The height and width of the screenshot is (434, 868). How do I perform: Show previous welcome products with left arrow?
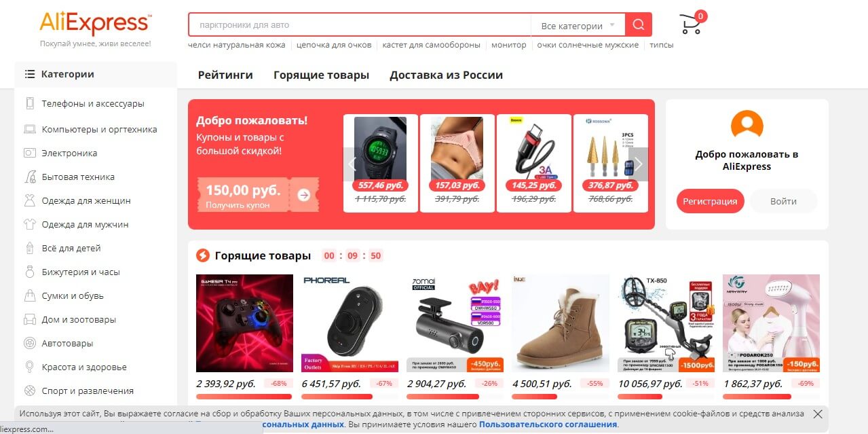[x=352, y=164]
